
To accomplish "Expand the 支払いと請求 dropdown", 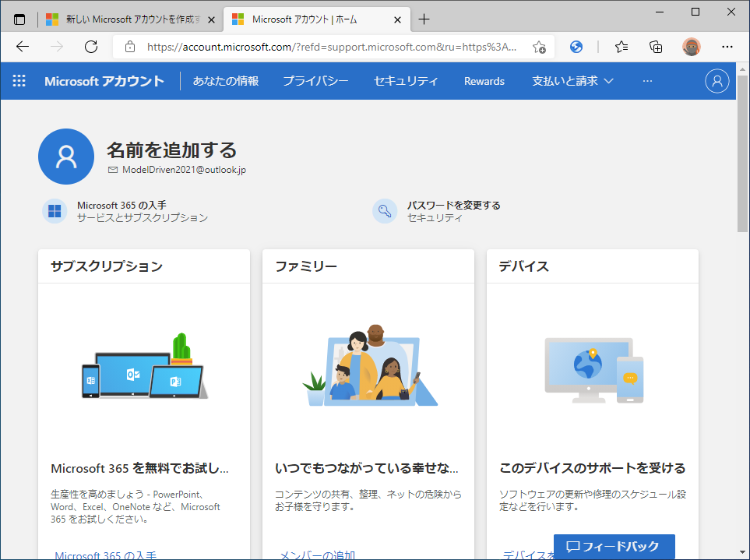I will coord(572,81).
